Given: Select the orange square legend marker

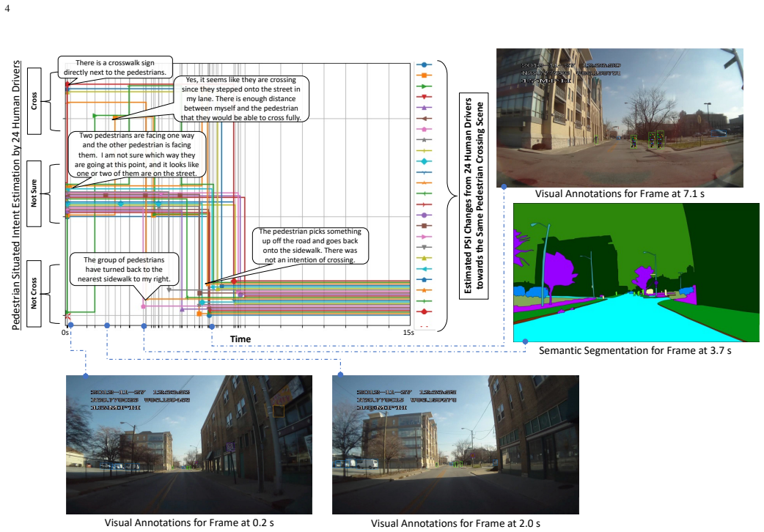Looking at the screenshot, I should pos(424,75).
